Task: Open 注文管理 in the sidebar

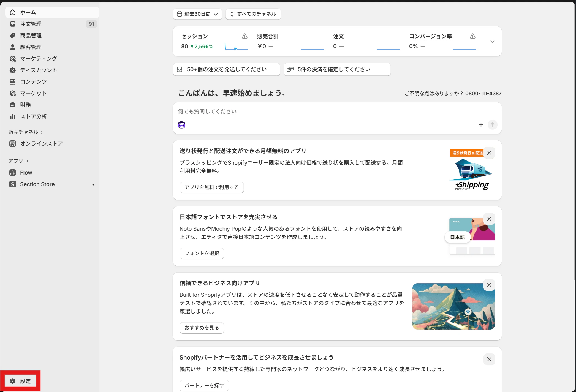Action: [52, 24]
